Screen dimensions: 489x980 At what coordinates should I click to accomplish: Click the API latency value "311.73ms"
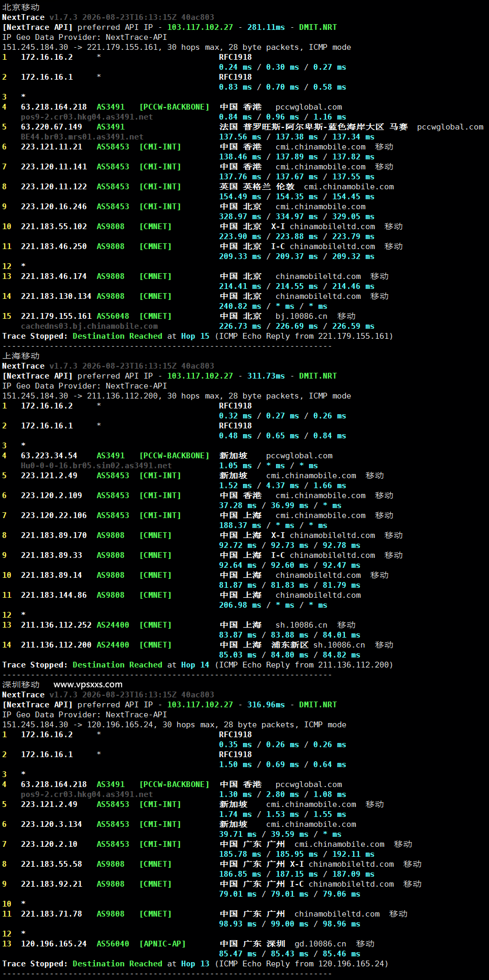(266, 376)
